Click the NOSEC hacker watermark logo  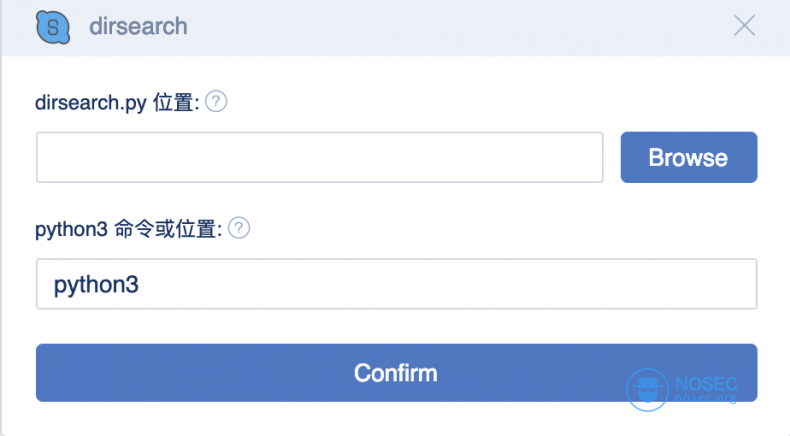pyautogui.click(x=647, y=390)
